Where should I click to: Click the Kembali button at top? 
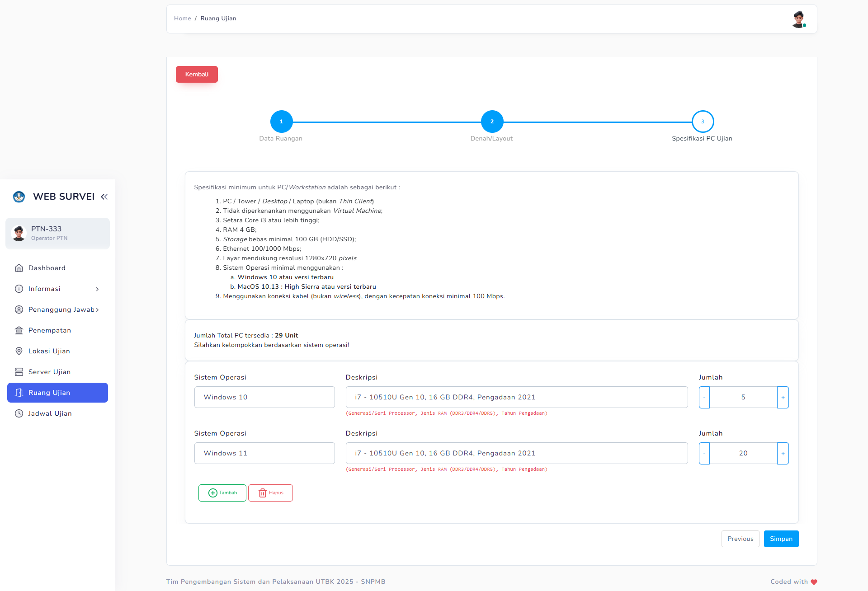197,75
